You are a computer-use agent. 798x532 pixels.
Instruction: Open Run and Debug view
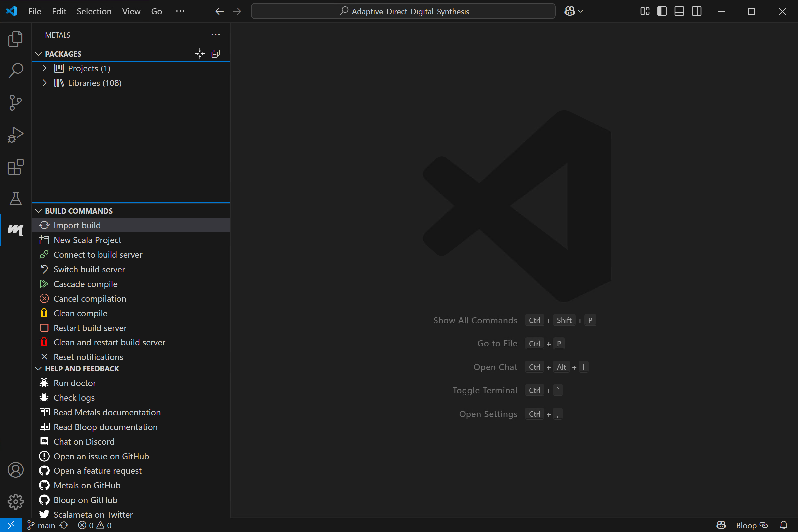tap(15, 134)
